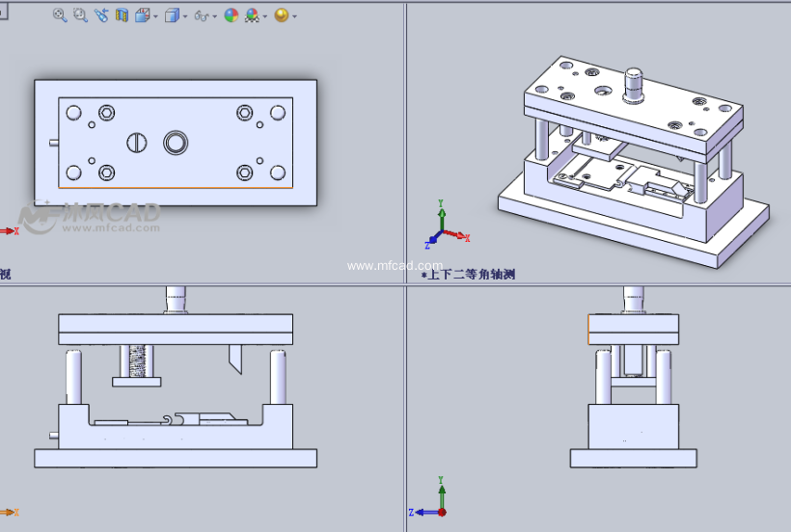Open the Hide/Show Items dropdown arrow
The image size is (791, 532).
(214, 16)
